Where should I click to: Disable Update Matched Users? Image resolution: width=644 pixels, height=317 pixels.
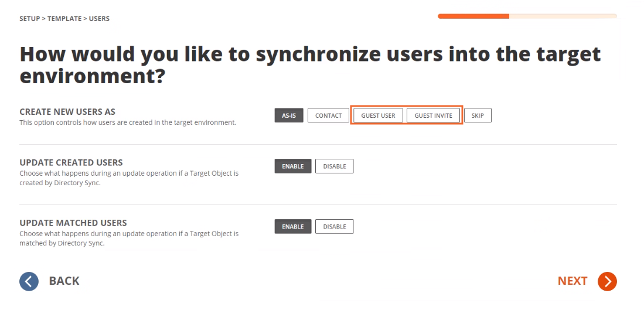click(x=334, y=227)
